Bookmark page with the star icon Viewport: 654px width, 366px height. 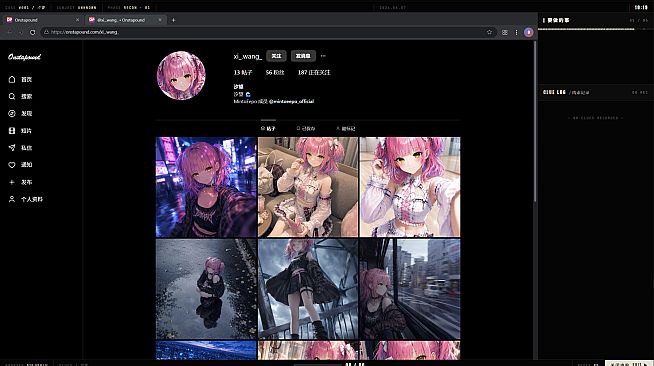[x=489, y=32]
